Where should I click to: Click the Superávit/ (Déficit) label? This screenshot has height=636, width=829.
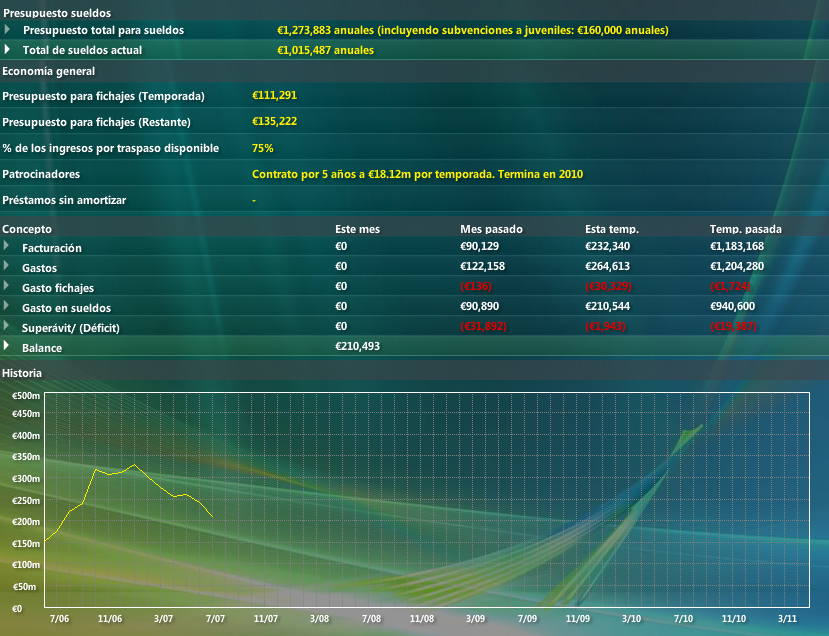click(70, 328)
